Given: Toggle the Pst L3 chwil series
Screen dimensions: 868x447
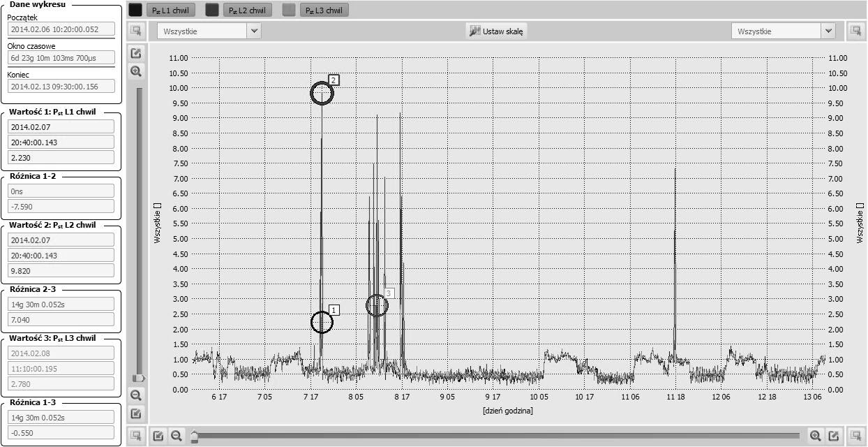Looking at the screenshot, I should pos(324,10).
